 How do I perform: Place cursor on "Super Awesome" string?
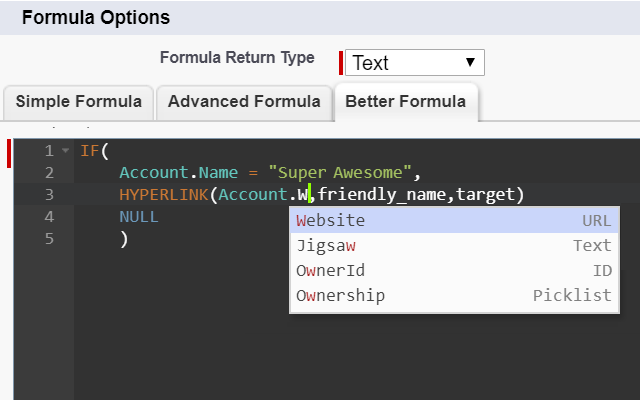(340, 173)
